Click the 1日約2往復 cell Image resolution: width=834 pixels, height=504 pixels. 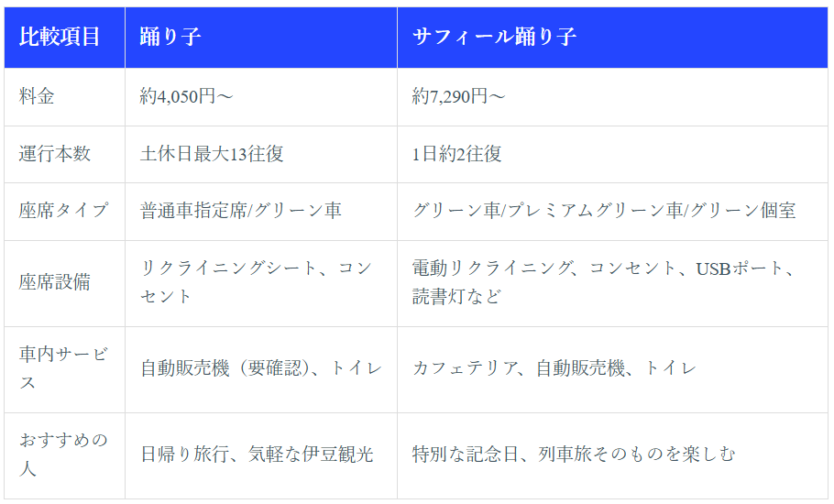(x=457, y=154)
